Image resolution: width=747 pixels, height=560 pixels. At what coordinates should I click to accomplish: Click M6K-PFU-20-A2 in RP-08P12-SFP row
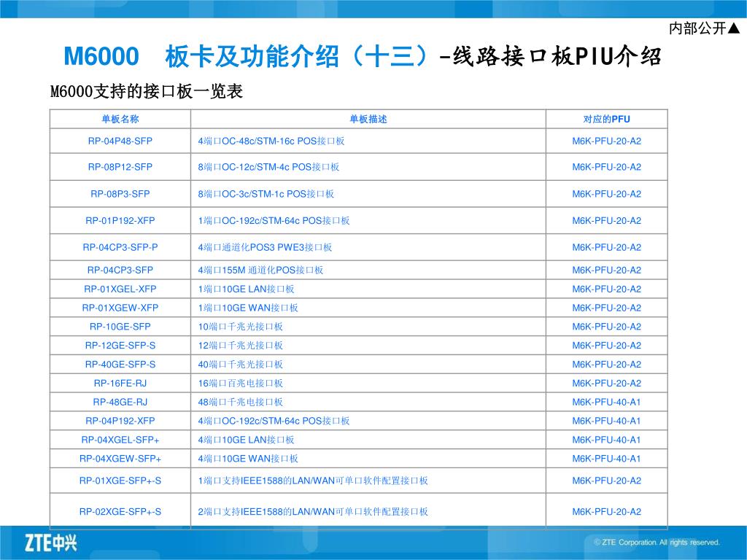[606, 167]
